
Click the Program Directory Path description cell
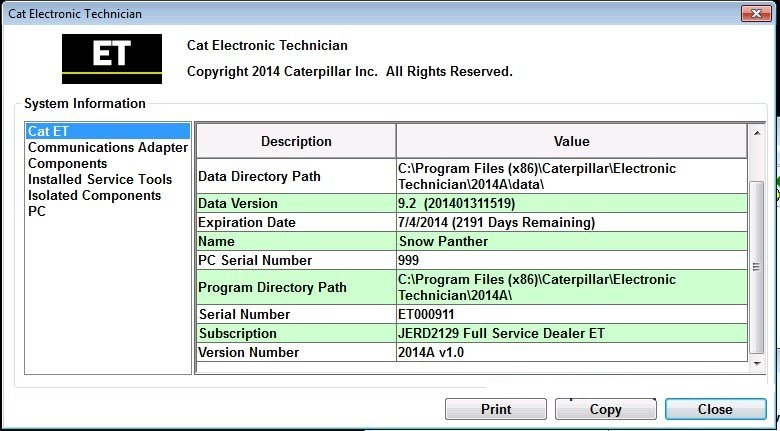click(x=296, y=287)
